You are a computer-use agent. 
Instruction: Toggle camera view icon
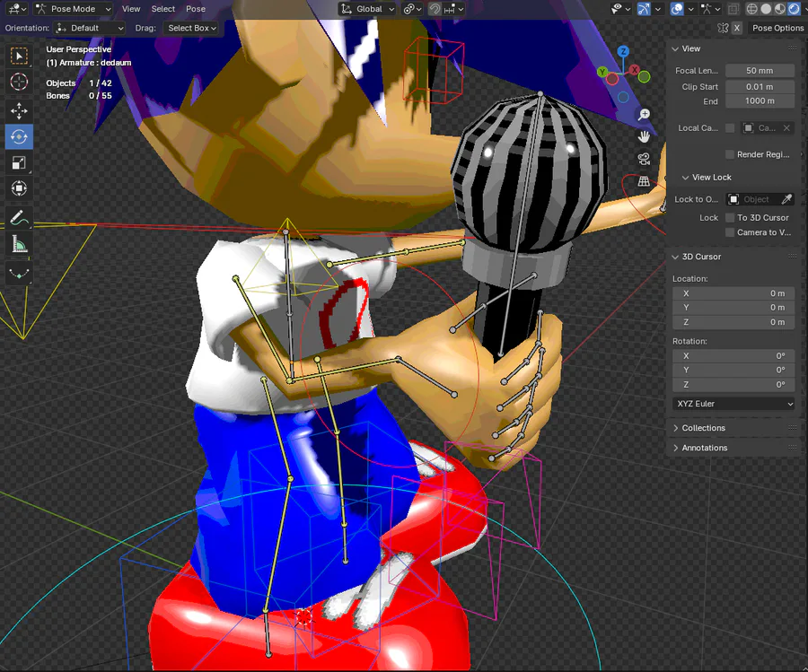644,159
